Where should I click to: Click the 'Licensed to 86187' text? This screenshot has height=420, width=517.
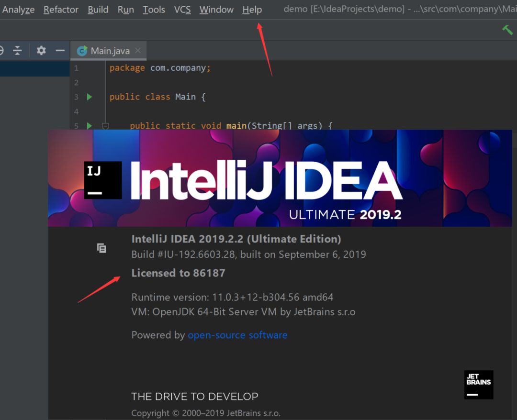pos(178,273)
